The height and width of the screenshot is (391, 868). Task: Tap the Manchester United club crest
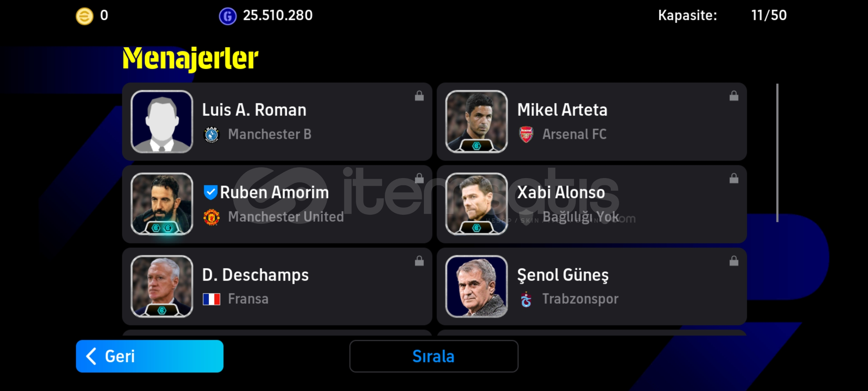point(212,217)
